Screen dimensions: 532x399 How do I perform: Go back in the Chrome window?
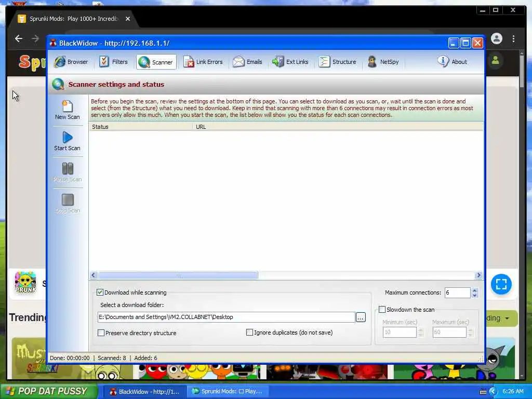click(19, 38)
